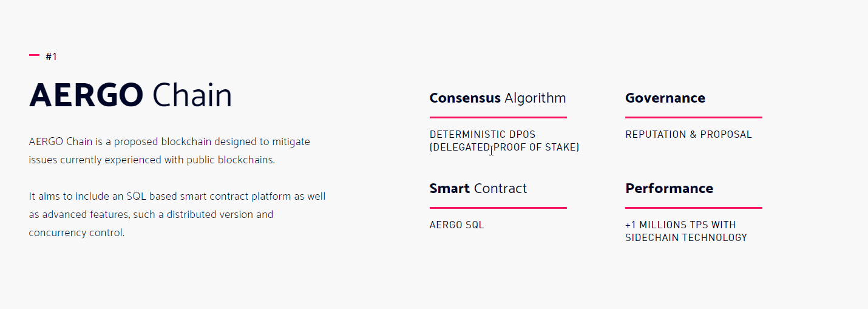Click the +1 Millions TPS text
The height and width of the screenshot is (309, 868).
point(680,225)
